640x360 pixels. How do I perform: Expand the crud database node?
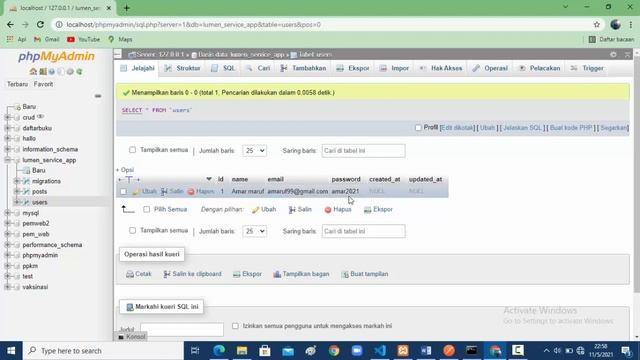pos(7,117)
